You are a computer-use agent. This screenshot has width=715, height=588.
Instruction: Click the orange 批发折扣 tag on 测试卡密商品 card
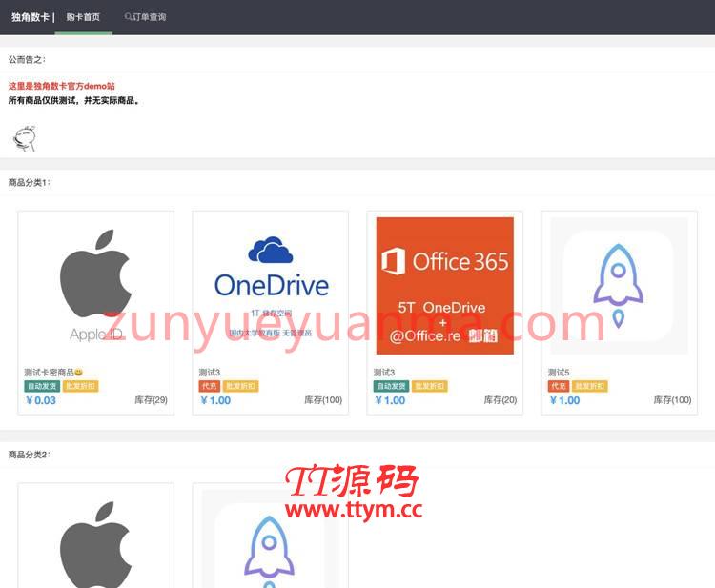(x=81, y=386)
